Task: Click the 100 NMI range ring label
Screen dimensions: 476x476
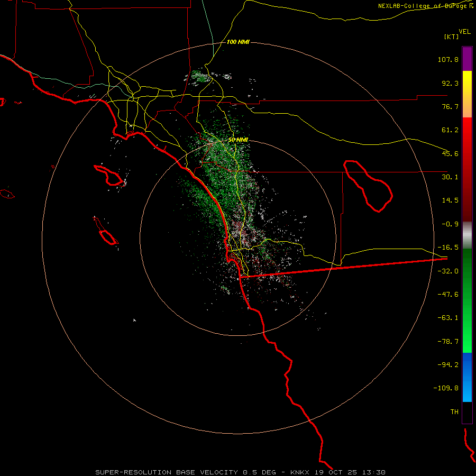Action: pos(238,42)
